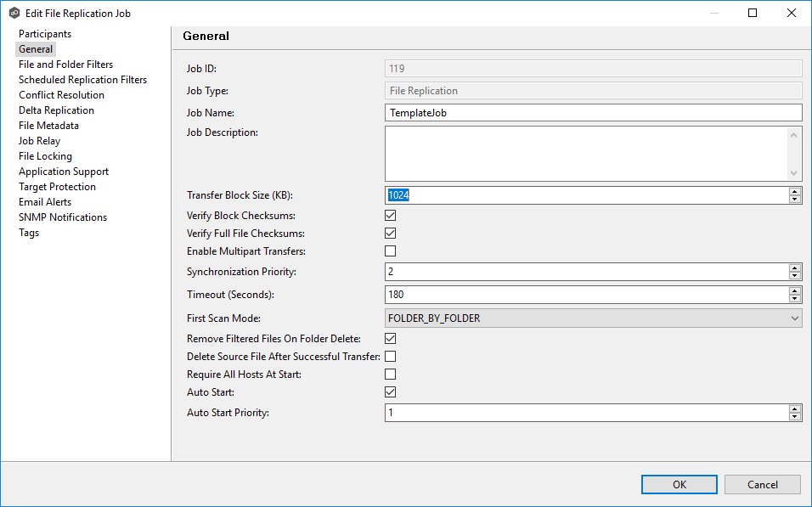The width and height of the screenshot is (812, 507).
Task: Disable Verify Block Checksums checkbox
Action: (391, 216)
